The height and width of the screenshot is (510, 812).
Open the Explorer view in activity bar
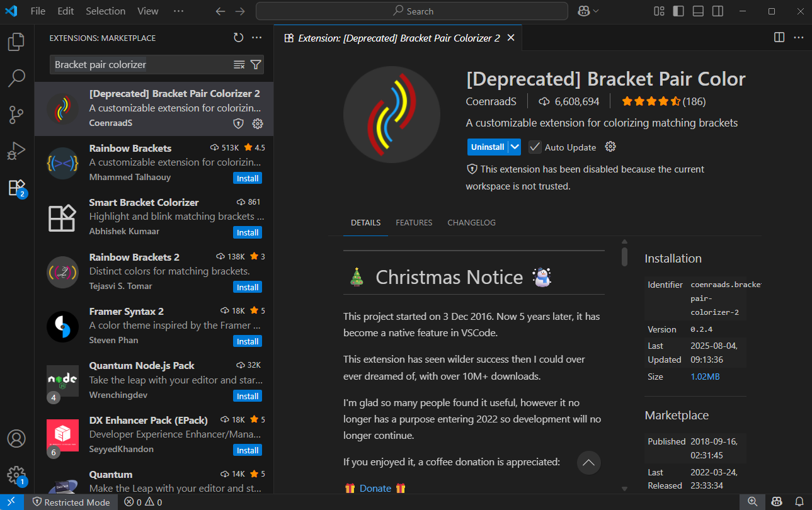coord(16,42)
